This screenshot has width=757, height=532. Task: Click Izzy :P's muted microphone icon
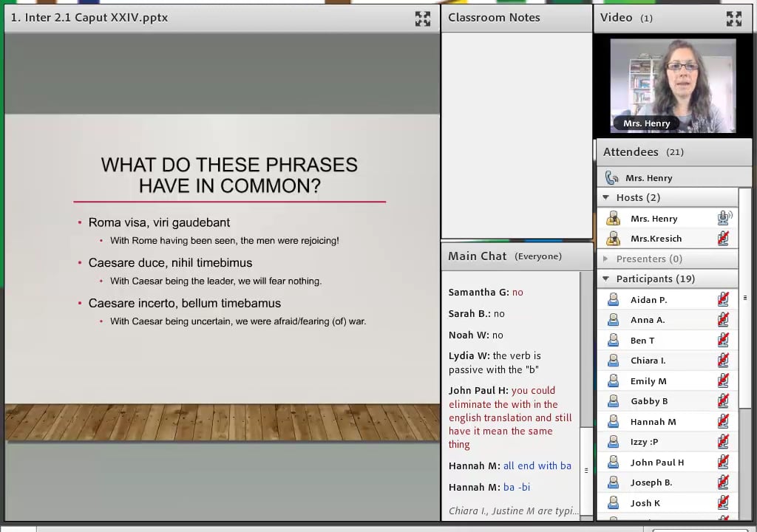723,441
